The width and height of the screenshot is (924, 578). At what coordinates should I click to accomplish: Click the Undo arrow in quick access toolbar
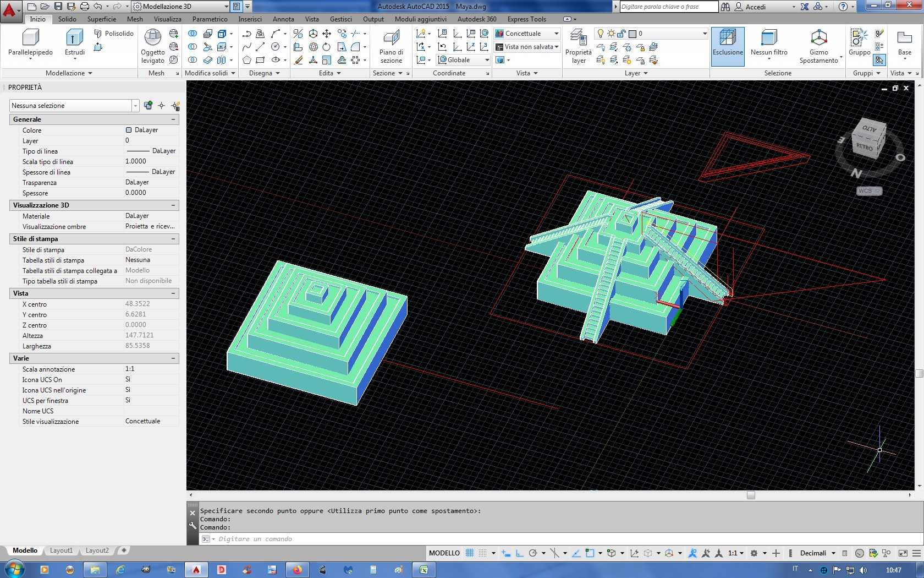(98, 7)
